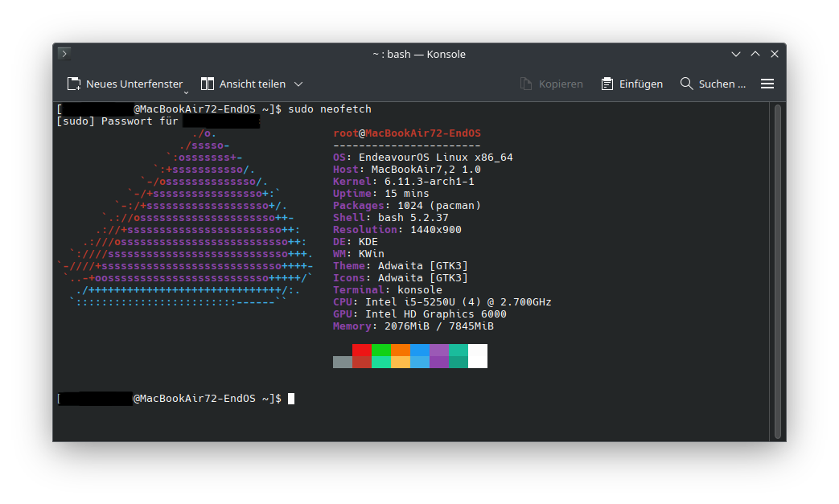Screen dimensions: 839x504
Task: Click the 'DE: KDE' line
Action: tap(356, 242)
